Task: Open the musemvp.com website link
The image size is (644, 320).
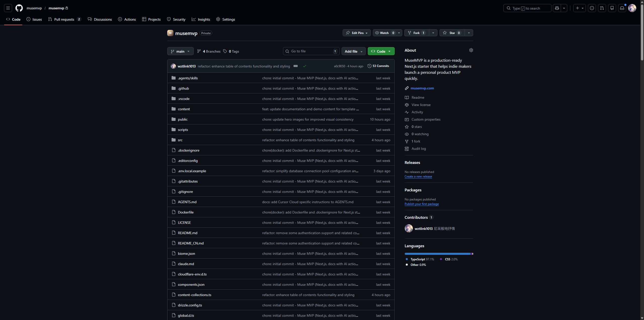Action: point(422,88)
